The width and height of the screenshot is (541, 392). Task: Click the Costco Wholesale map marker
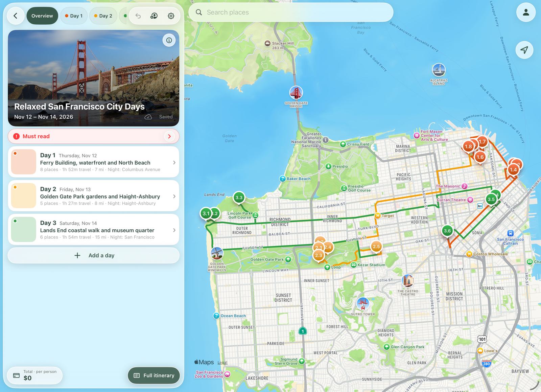pos(469,254)
